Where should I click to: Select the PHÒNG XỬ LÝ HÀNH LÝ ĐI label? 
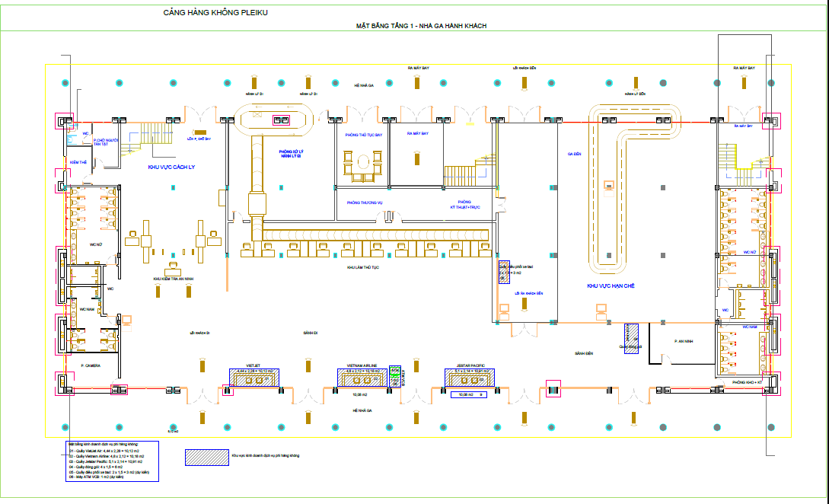(x=291, y=154)
